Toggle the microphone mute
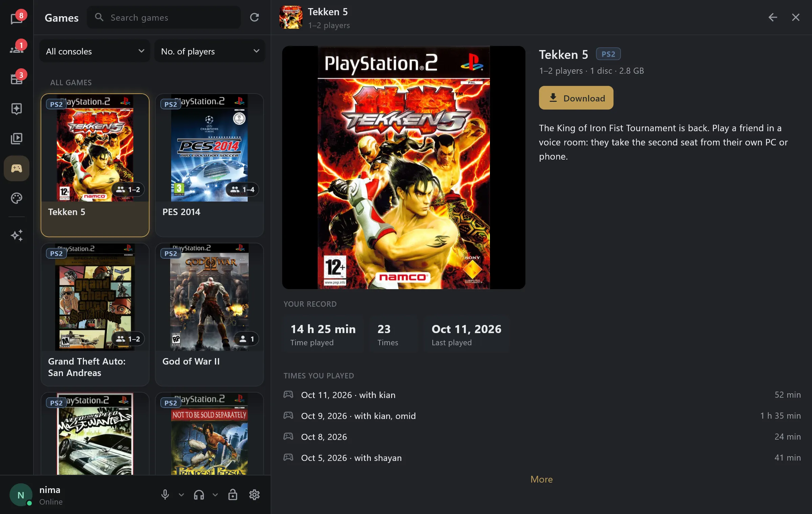This screenshot has width=812, height=514. click(165, 495)
